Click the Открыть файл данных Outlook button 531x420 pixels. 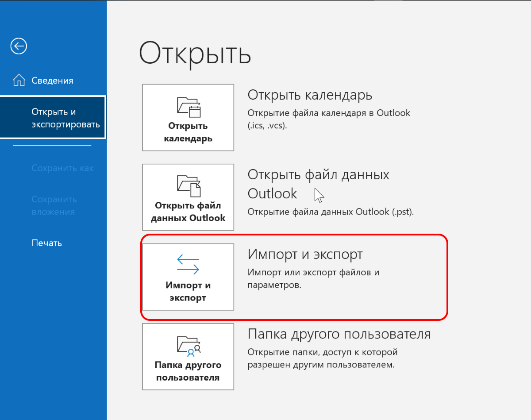188,197
